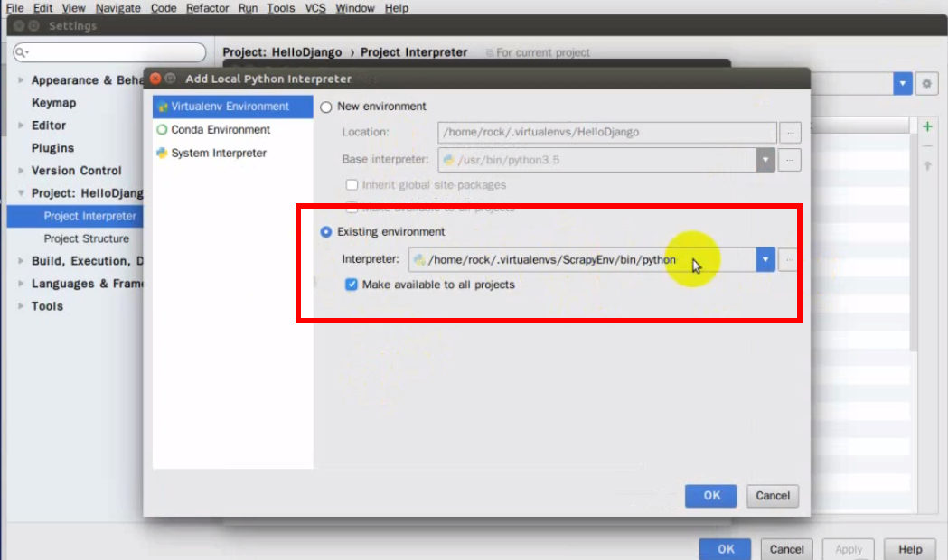
Task: Confirm Add Local Python Interpreter with OK
Action: click(x=711, y=496)
